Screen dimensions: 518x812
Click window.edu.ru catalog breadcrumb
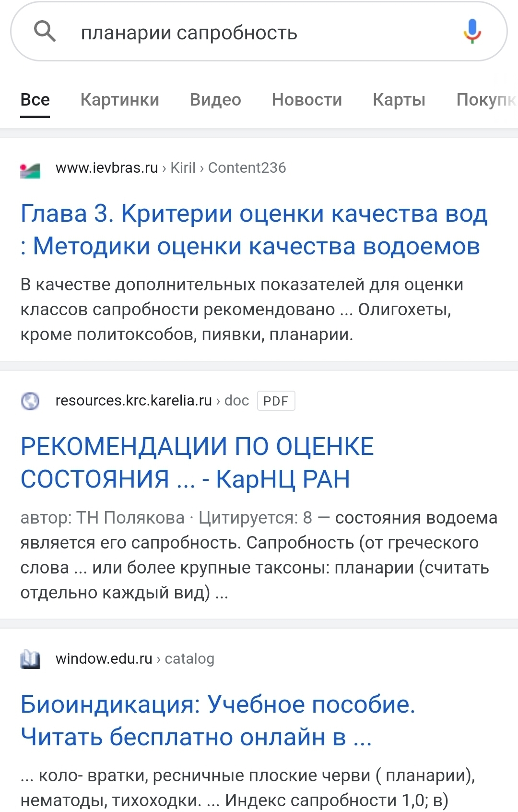point(135,659)
